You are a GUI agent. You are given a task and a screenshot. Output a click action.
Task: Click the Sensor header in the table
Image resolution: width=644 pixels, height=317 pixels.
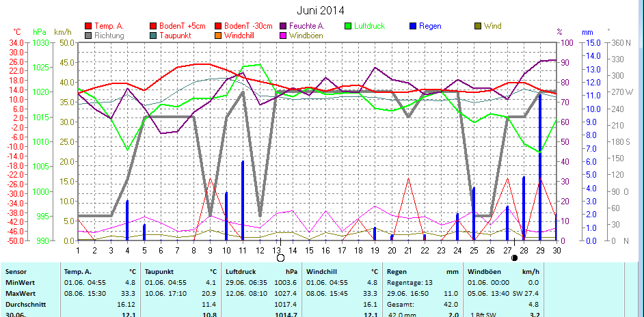(x=16, y=272)
